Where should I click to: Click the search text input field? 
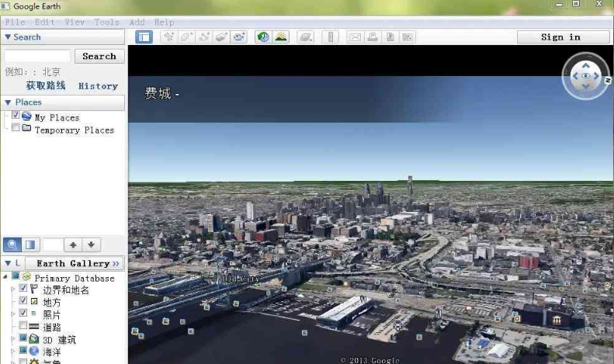tap(37, 56)
